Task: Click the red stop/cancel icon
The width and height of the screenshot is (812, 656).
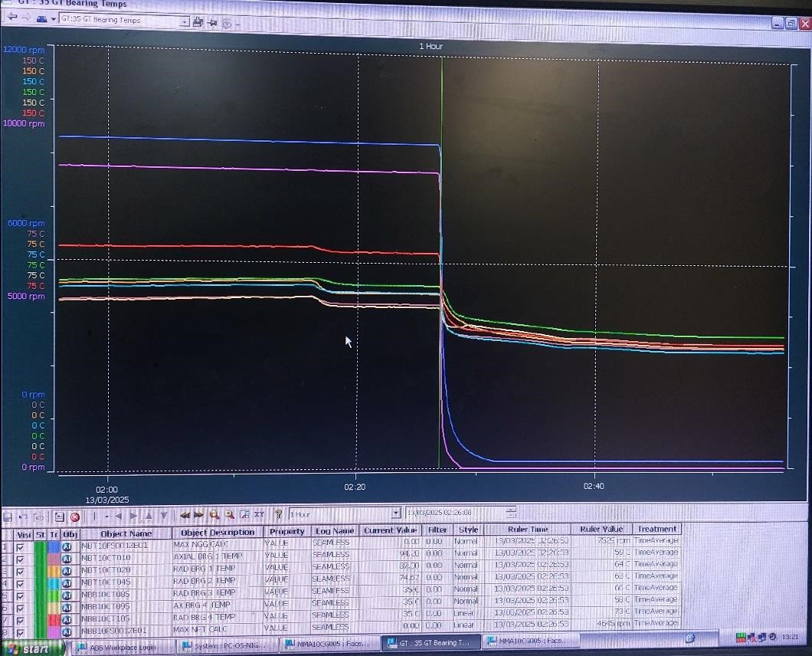Action: point(75,517)
